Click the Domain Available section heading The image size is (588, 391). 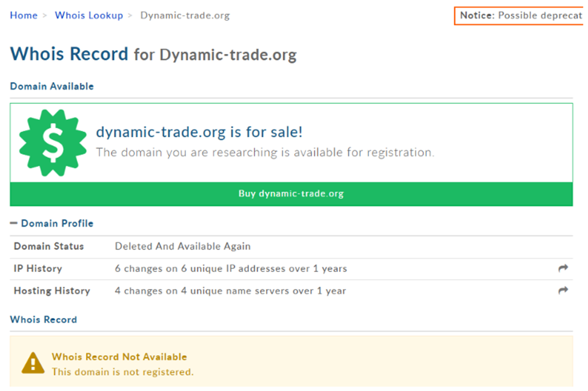(x=52, y=86)
